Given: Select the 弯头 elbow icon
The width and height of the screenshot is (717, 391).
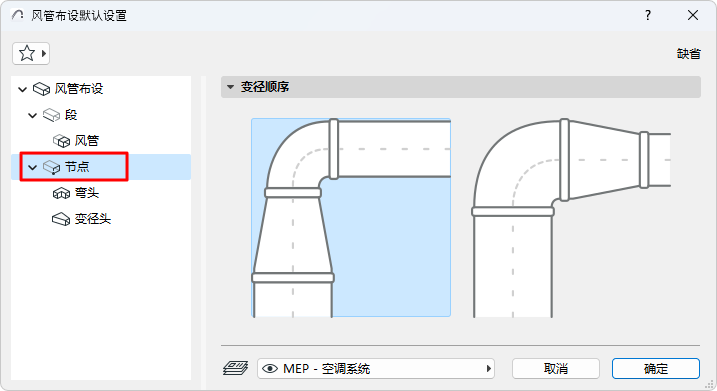Looking at the screenshot, I should coord(61,193).
